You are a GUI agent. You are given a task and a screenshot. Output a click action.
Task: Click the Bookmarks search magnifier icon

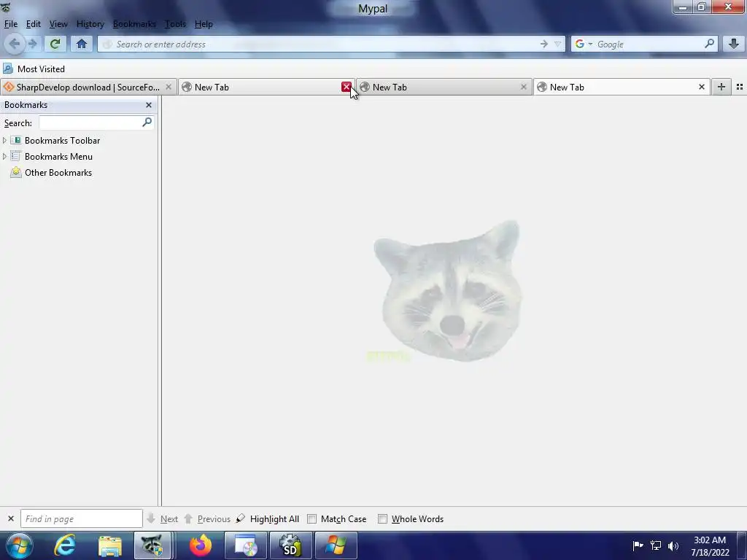click(x=147, y=122)
